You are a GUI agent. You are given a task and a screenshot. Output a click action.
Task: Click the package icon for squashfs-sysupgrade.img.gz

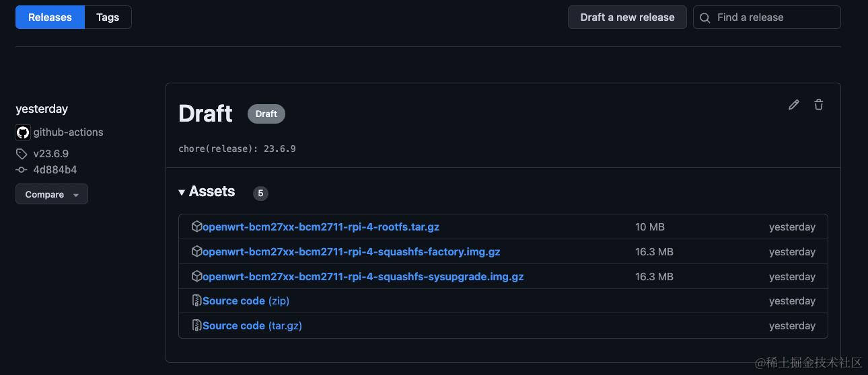click(x=196, y=276)
